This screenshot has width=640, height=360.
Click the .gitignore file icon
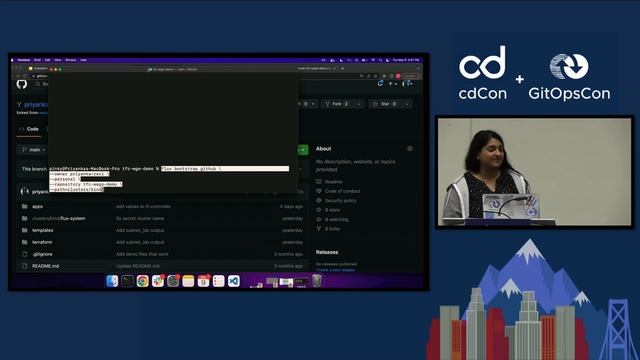24,254
